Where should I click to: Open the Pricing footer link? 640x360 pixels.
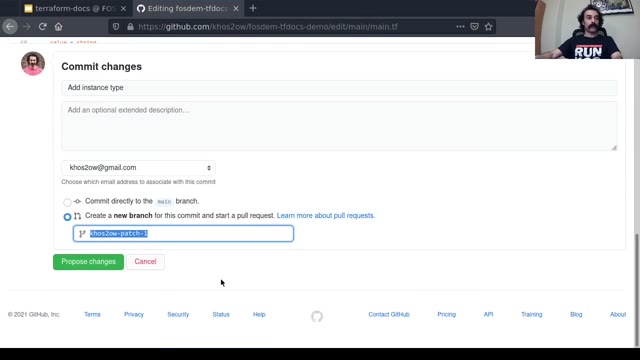(x=447, y=314)
